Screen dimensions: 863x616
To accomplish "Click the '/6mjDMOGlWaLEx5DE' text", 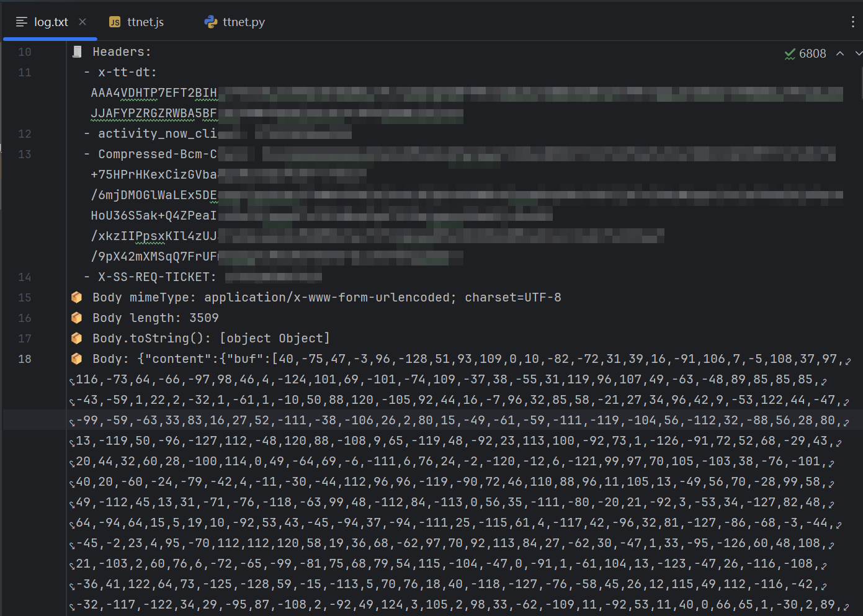I will pyautogui.click(x=154, y=195).
